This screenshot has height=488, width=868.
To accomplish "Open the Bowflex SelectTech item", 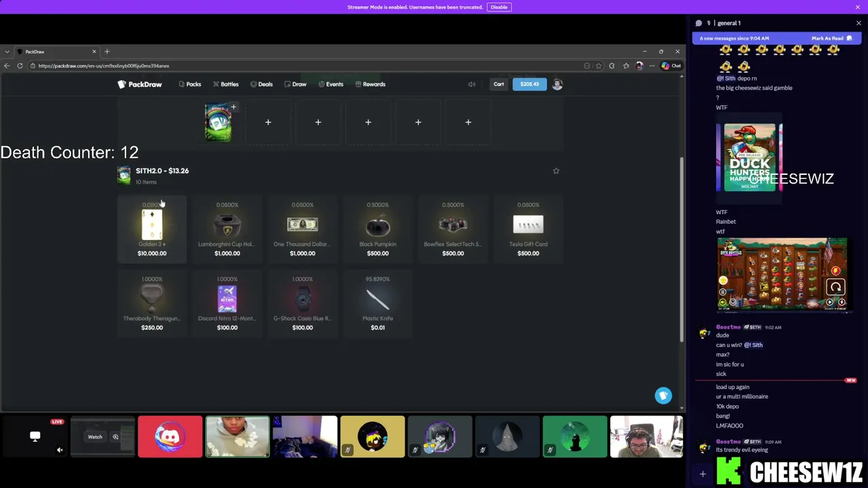I will click(x=453, y=229).
